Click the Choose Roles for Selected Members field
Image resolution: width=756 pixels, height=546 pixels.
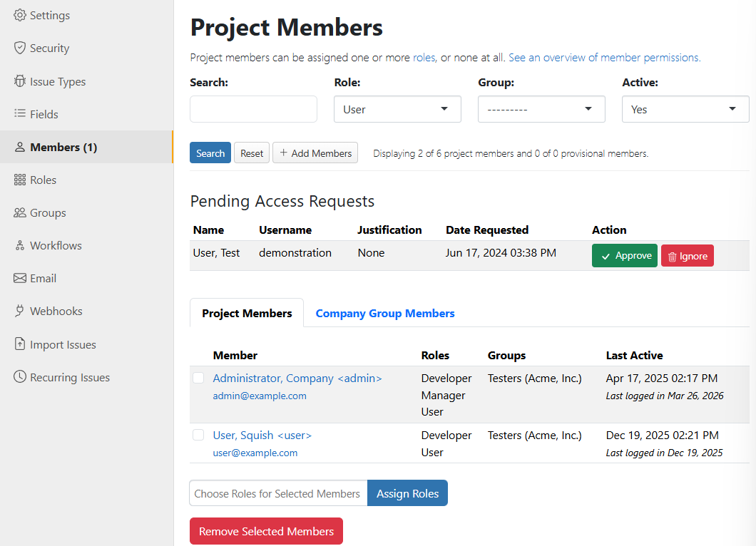(277, 493)
